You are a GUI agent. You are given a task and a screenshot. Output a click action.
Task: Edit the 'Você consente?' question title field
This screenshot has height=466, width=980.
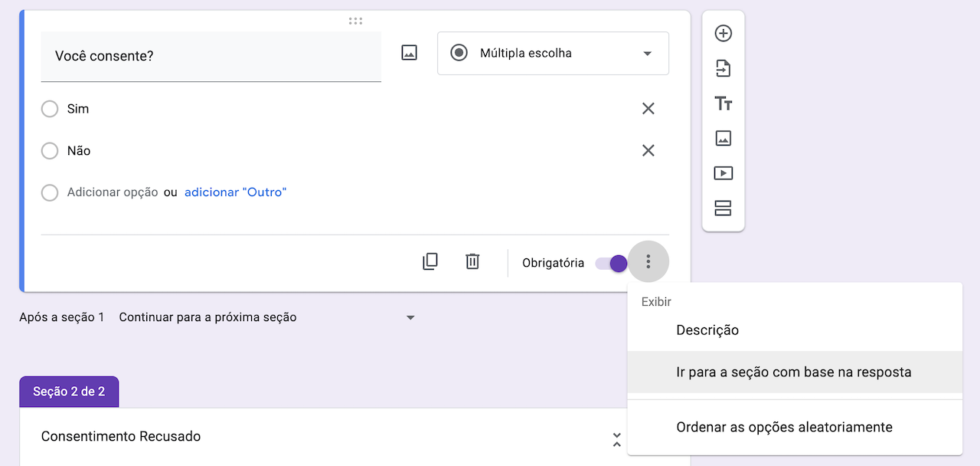[211, 56]
